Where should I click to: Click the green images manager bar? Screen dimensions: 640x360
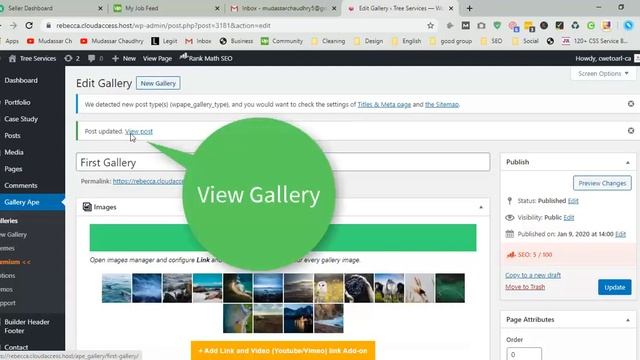click(283, 238)
